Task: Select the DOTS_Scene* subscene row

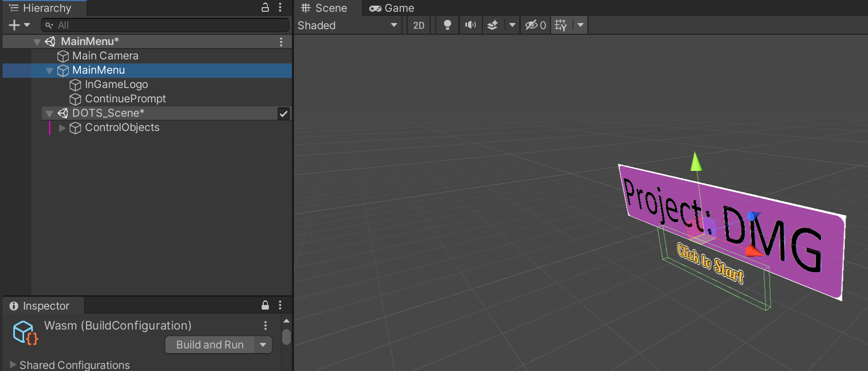Action: coord(166,113)
